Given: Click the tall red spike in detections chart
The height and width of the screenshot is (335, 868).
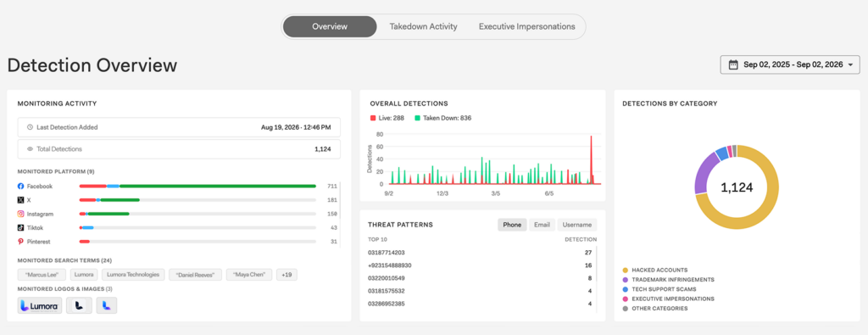Looking at the screenshot, I should point(591,159).
